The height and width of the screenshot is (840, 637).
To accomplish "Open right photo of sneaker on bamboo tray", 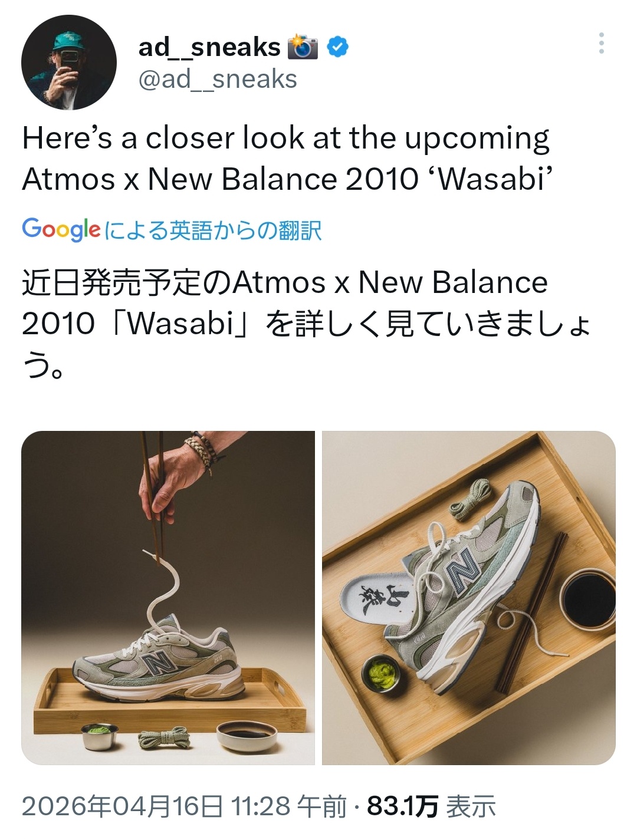I will pyautogui.click(x=469, y=598).
